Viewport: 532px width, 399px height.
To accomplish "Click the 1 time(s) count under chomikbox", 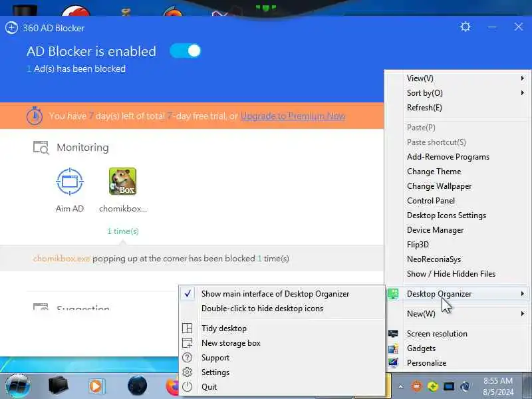I will pyautogui.click(x=123, y=231).
